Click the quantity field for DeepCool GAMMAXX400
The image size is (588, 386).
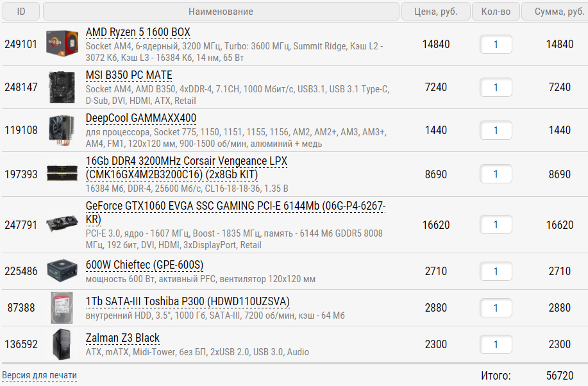tap(496, 130)
